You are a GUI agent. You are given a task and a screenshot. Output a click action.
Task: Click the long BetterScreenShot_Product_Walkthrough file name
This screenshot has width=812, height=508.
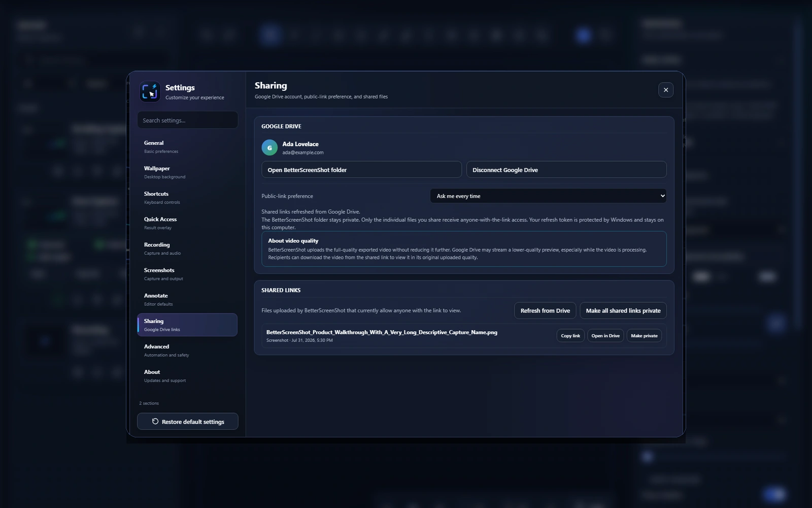(382, 332)
